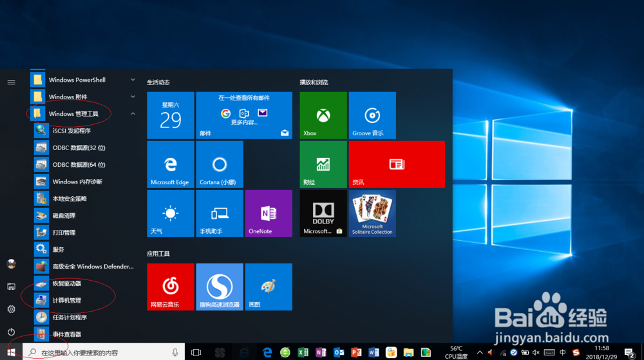This screenshot has height=360, width=644.
Task: Open the 手机助手 tile
Action: click(x=220, y=213)
